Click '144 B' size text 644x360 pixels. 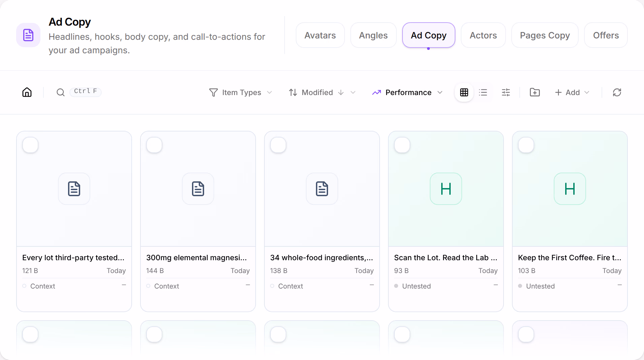point(155,271)
